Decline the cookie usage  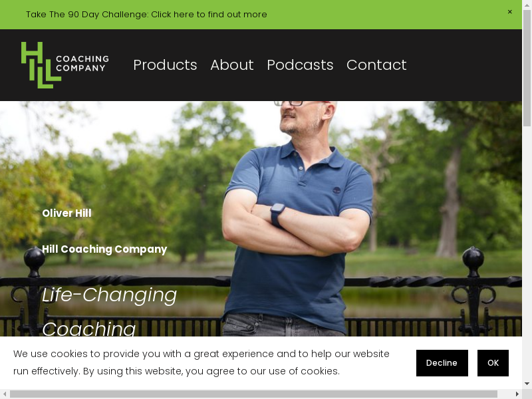pos(442,363)
